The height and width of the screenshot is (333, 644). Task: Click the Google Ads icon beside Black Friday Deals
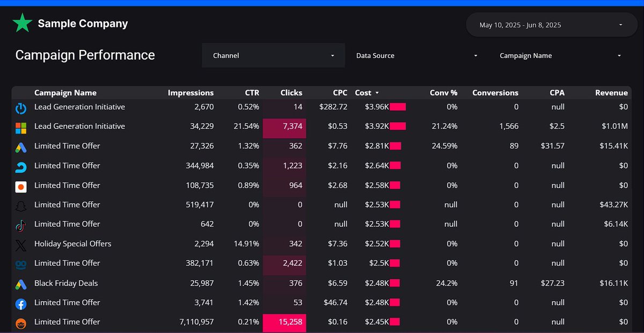tap(21, 285)
